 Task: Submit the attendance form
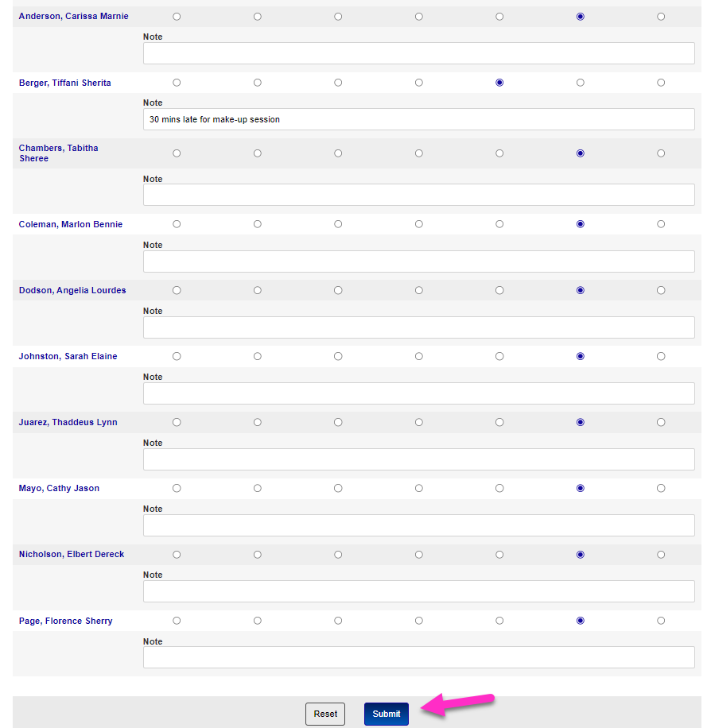click(x=386, y=714)
